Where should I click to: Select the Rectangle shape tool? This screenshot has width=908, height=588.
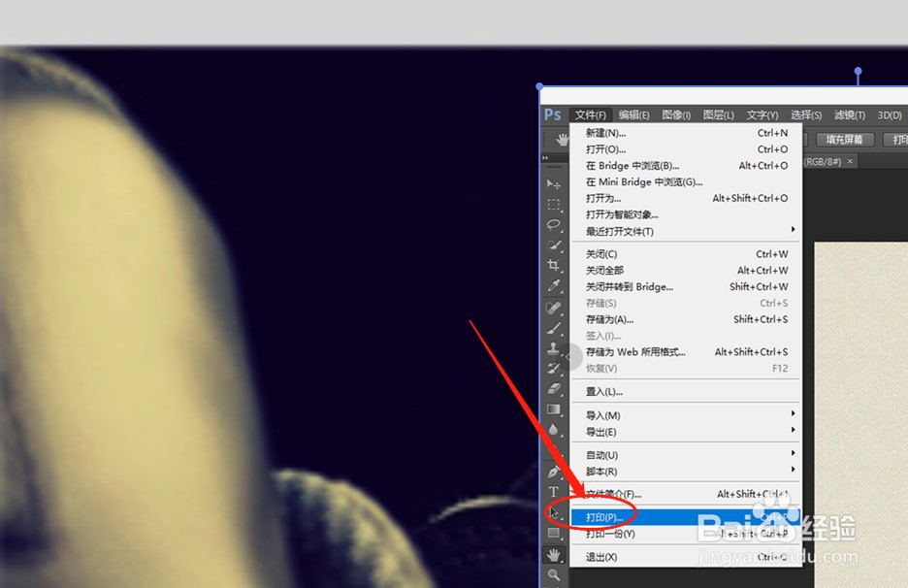point(554,533)
